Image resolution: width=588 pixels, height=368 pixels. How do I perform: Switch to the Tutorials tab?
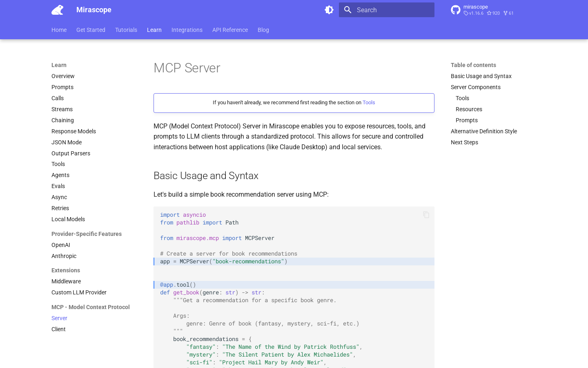[126, 30]
